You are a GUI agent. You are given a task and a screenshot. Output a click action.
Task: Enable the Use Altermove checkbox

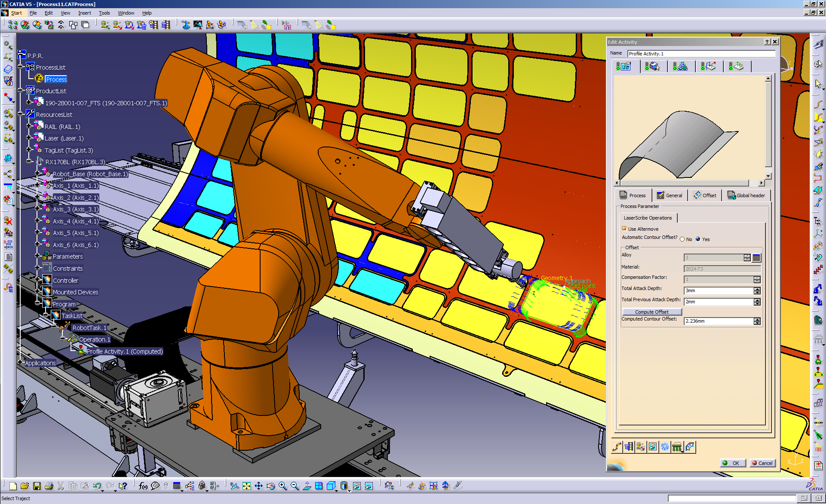[624, 229]
